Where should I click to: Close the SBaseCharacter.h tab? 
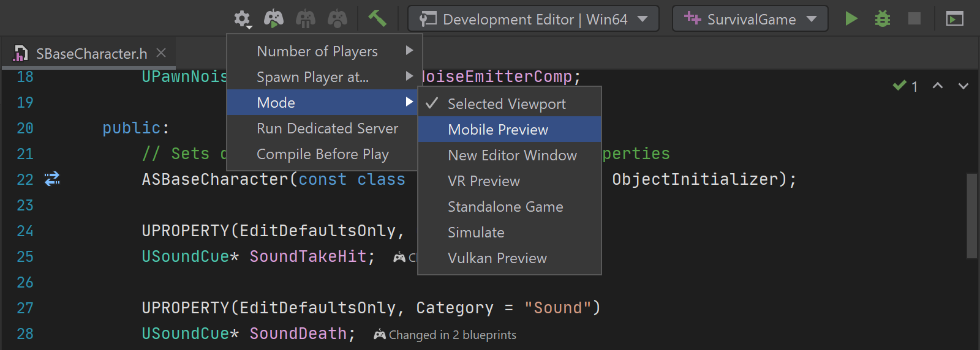point(161,53)
